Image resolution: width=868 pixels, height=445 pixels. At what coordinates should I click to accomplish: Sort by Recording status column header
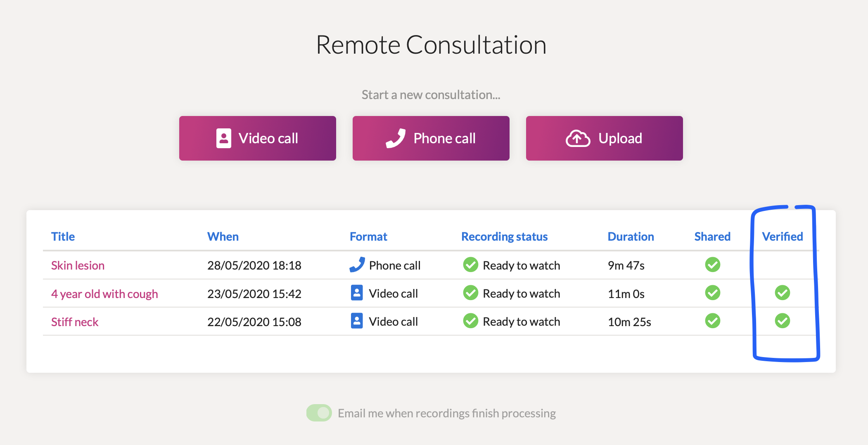click(x=504, y=237)
